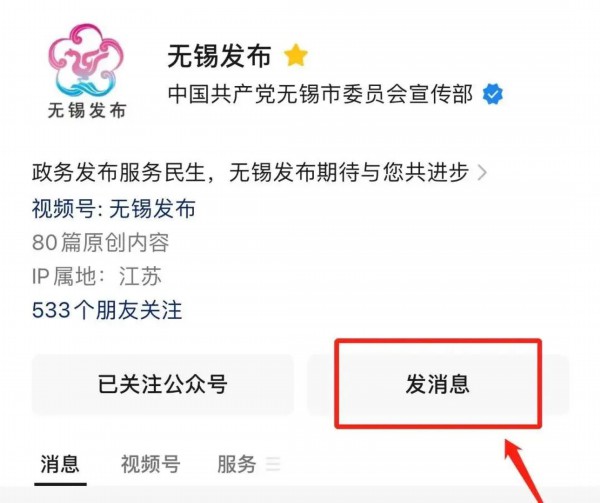
Task: Open the 视频号: 无锡发布 link
Action: point(114,209)
